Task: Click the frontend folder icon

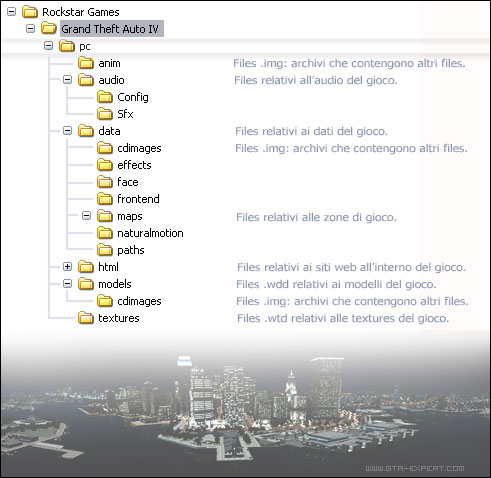Action: tap(105, 199)
